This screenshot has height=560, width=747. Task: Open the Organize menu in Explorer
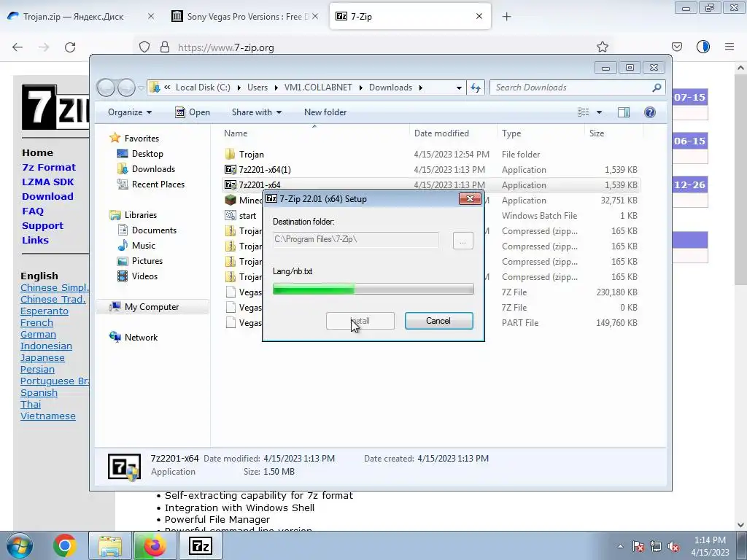click(x=130, y=112)
